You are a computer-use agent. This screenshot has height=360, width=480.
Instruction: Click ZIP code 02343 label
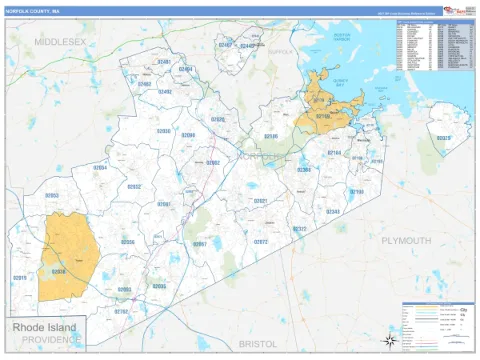tap(333, 212)
